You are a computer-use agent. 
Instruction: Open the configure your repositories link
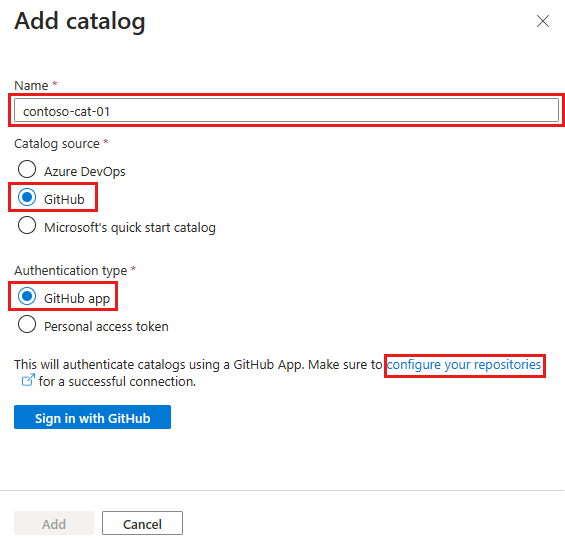(464, 365)
